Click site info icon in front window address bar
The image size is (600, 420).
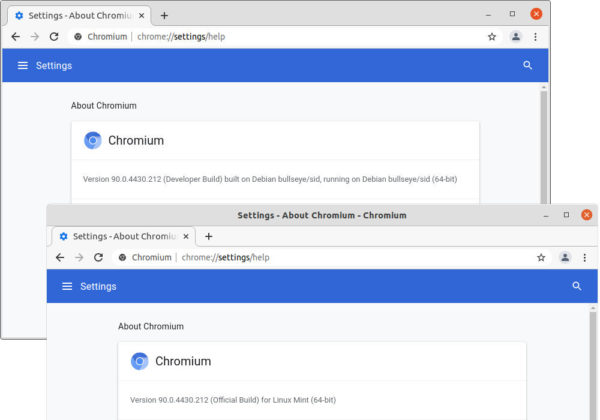point(122,257)
